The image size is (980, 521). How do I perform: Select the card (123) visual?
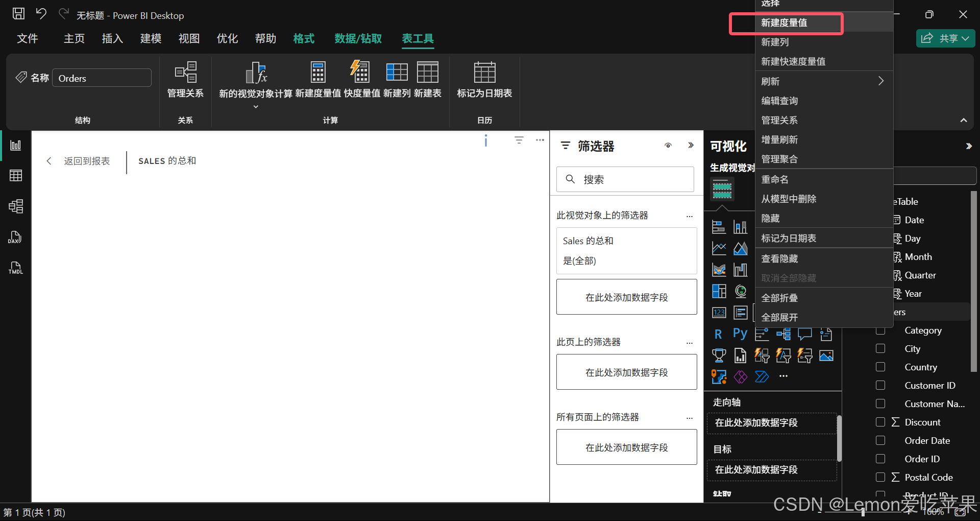click(719, 313)
